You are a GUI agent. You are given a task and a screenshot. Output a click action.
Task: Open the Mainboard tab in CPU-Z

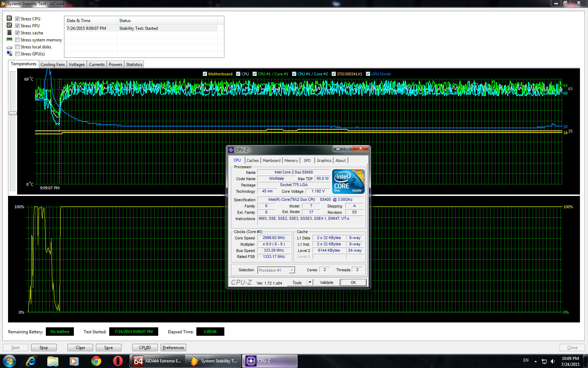click(272, 161)
